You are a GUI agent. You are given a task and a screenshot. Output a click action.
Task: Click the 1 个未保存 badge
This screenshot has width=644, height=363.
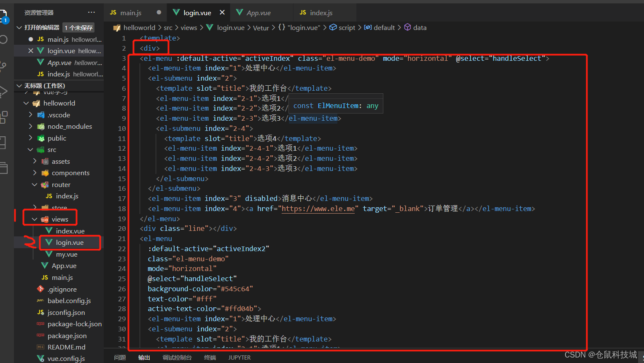pyautogui.click(x=78, y=28)
